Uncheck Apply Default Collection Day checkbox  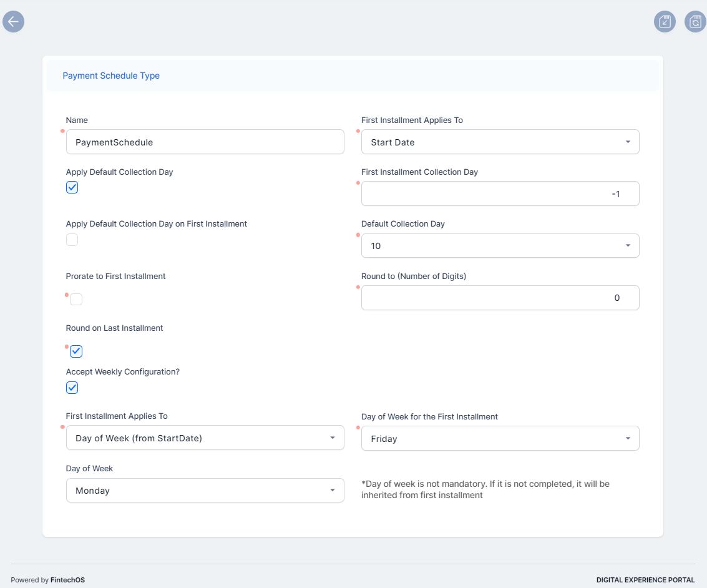coord(72,187)
